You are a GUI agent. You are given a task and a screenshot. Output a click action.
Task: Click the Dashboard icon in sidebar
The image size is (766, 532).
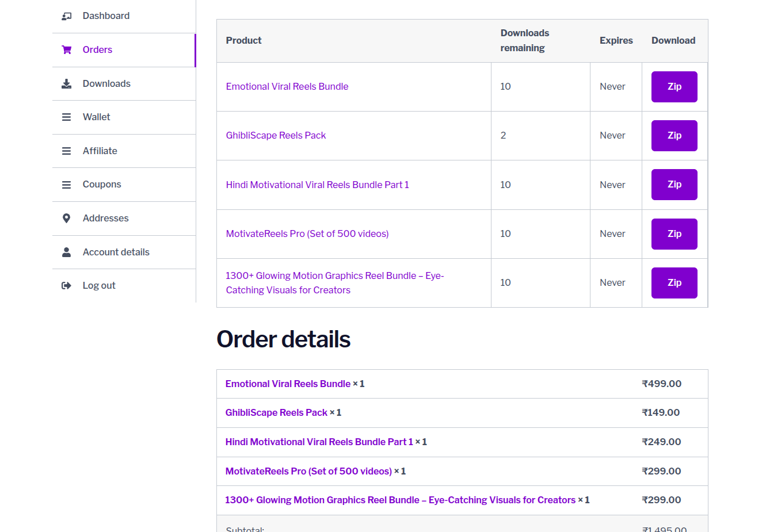66,16
